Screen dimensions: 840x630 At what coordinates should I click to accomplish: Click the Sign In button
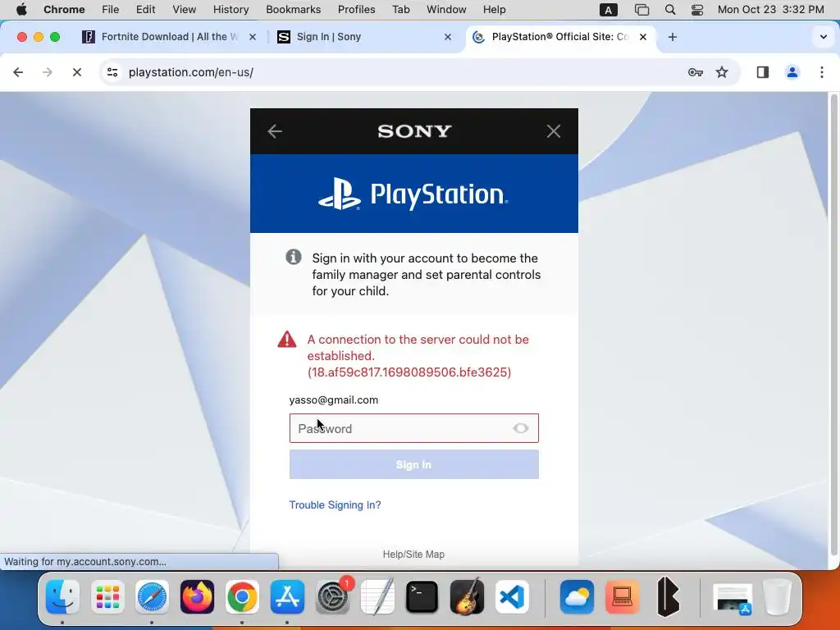[414, 464]
